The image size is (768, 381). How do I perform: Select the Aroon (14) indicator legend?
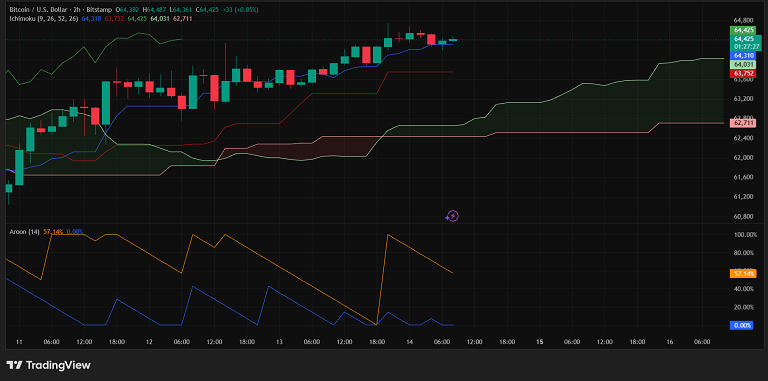tap(24, 232)
